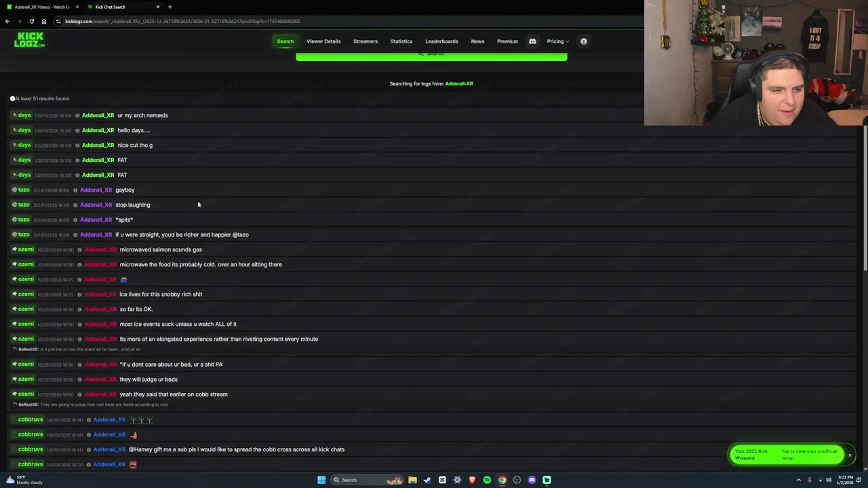This screenshot has height=488, width=868.
Task: Go back with the browser back arrow
Action: coord(7,21)
